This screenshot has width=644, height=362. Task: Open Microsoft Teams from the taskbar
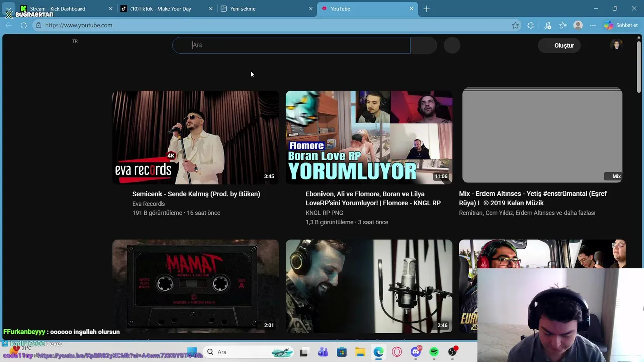coord(323,352)
